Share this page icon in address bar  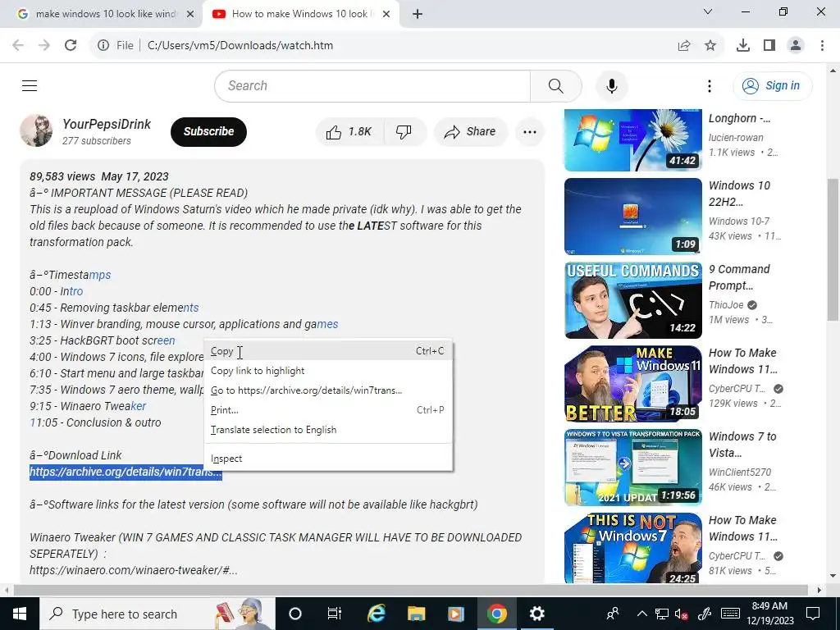tap(684, 46)
